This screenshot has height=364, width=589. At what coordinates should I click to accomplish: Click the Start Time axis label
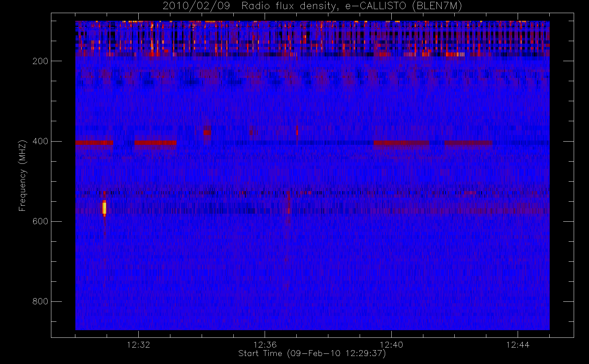[312, 353]
